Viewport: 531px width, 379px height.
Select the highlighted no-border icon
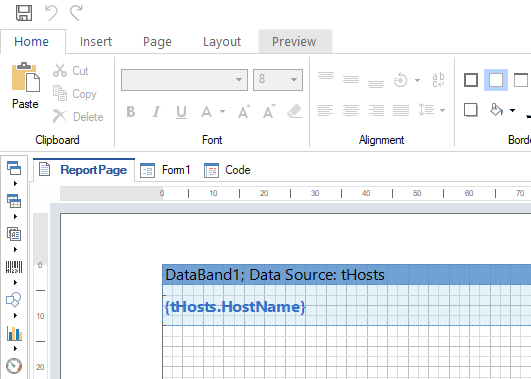point(496,80)
